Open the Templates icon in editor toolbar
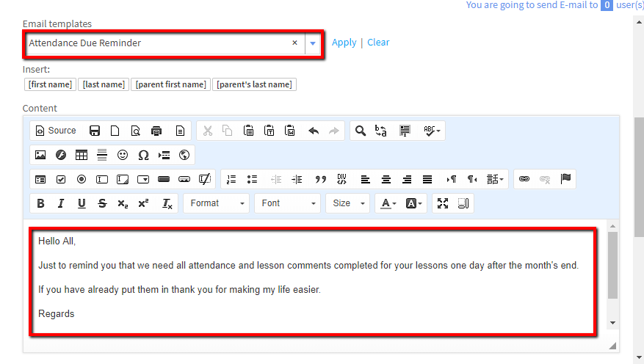This screenshot has height=364, width=644. (180, 131)
